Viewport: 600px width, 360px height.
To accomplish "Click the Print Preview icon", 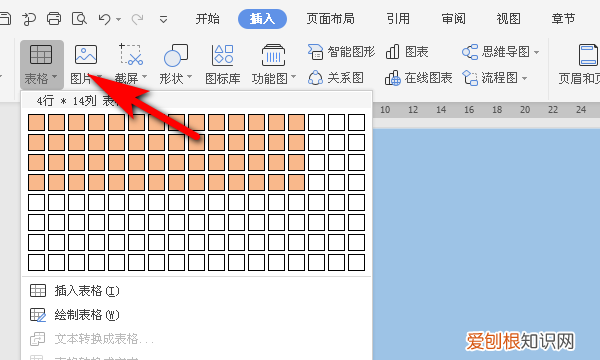I will click(80, 18).
